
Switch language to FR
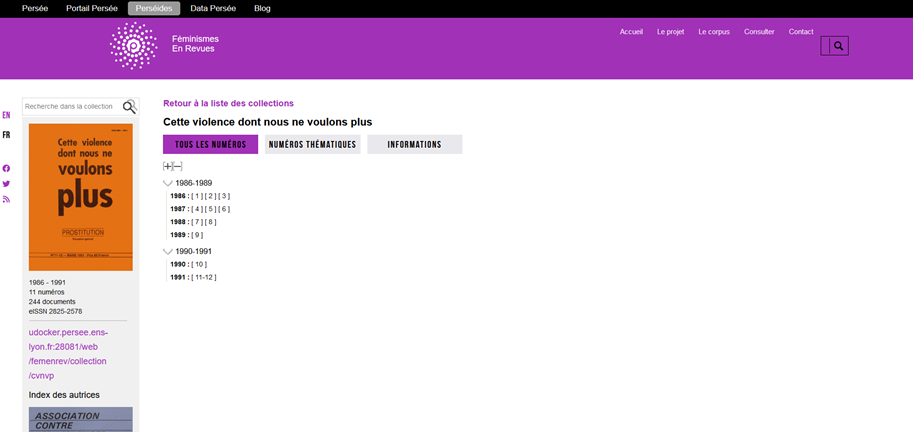(6, 135)
